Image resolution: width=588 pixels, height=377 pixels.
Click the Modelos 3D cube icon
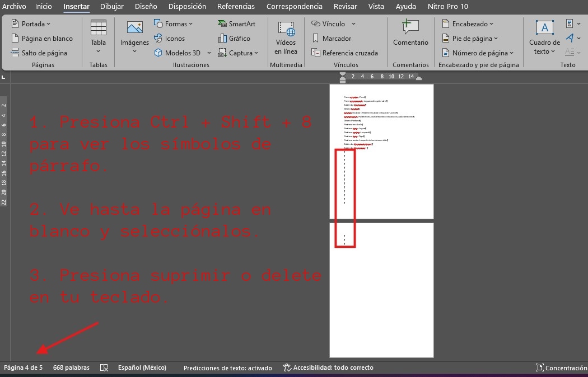158,53
